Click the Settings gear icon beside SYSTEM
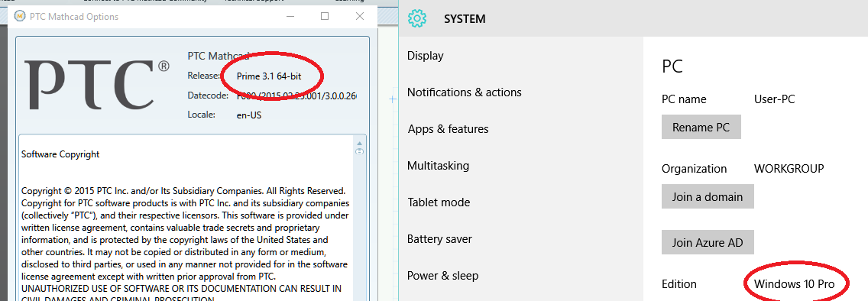The height and width of the screenshot is (301, 868). click(417, 19)
